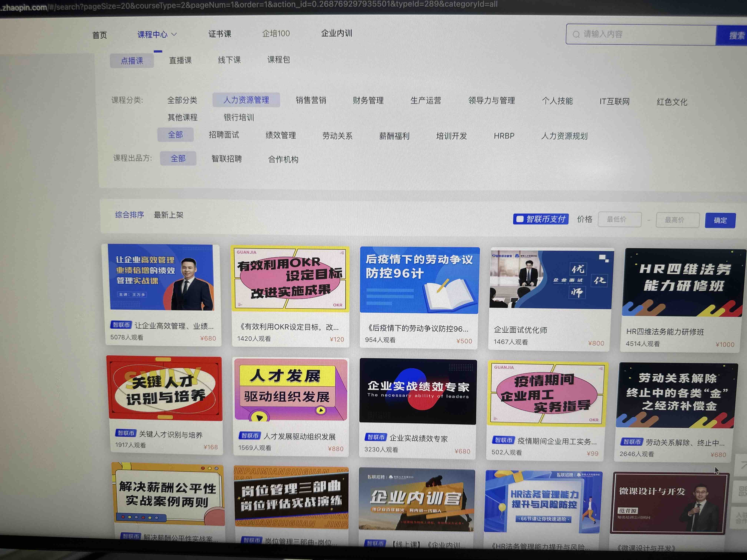Open the 人才发展驱动组织发展 thumbnail
Image resolution: width=747 pixels, height=560 pixels.
pos(290,390)
